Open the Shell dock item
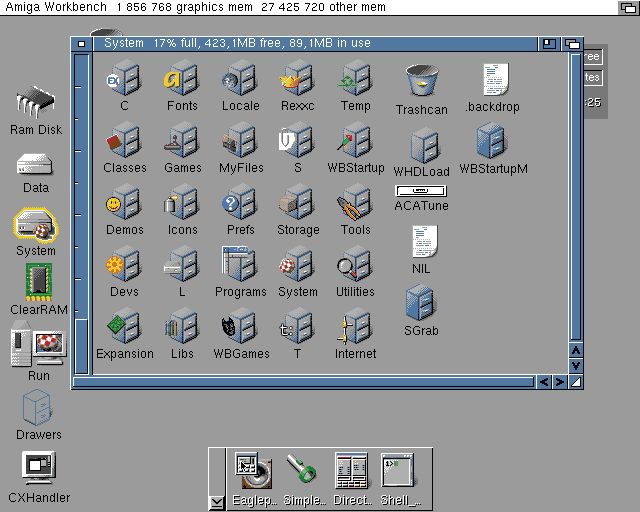 [398, 470]
